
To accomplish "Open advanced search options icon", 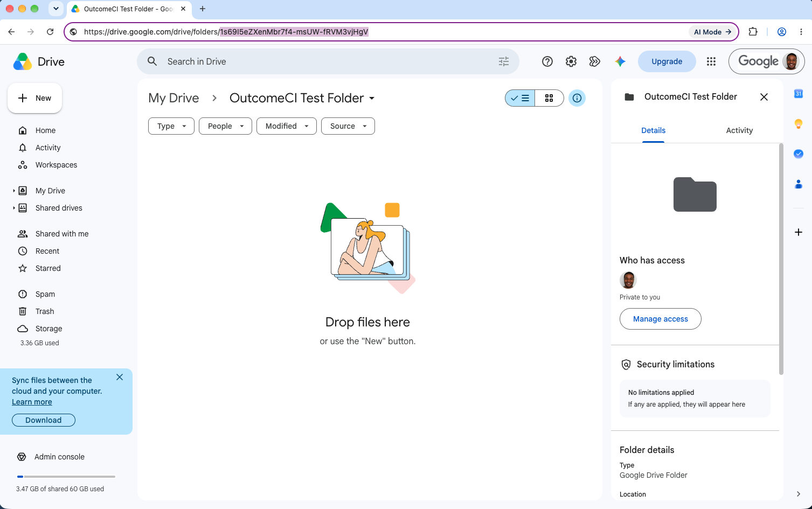I will tap(504, 61).
